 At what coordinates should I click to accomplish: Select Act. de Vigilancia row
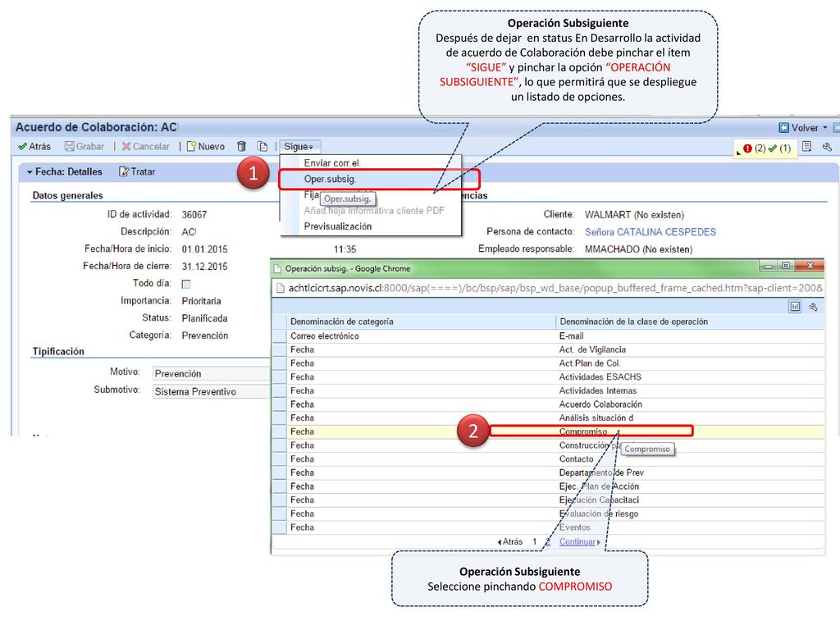click(548, 349)
